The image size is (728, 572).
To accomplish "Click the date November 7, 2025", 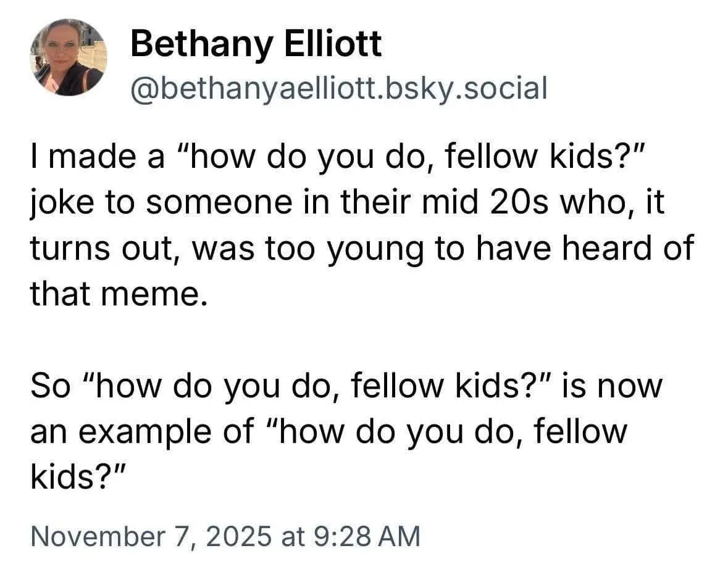I will (x=151, y=535).
